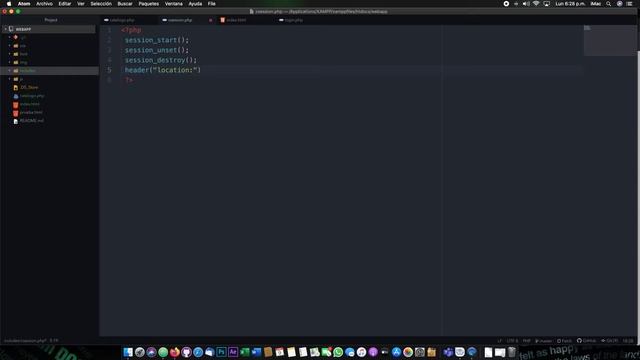This screenshot has width=640, height=360.
Task: Click the Git changes counter in status bar
Action: click(609, 340)
